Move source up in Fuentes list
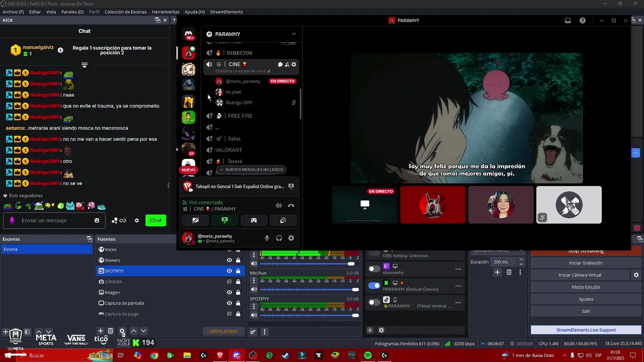Image resolution: width=644 pixels, height=362 pixels. pos(134,331)
